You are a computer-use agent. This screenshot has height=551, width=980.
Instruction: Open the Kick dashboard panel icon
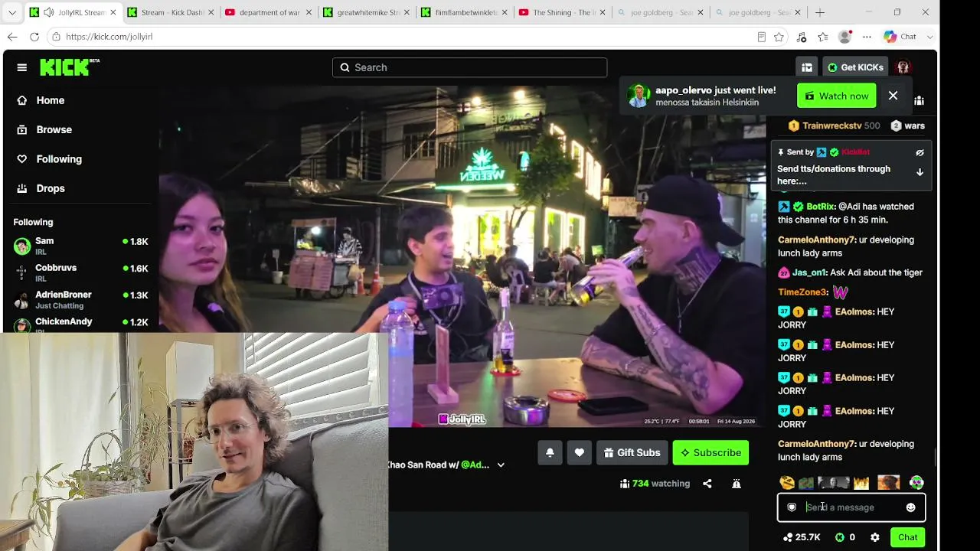807,67
